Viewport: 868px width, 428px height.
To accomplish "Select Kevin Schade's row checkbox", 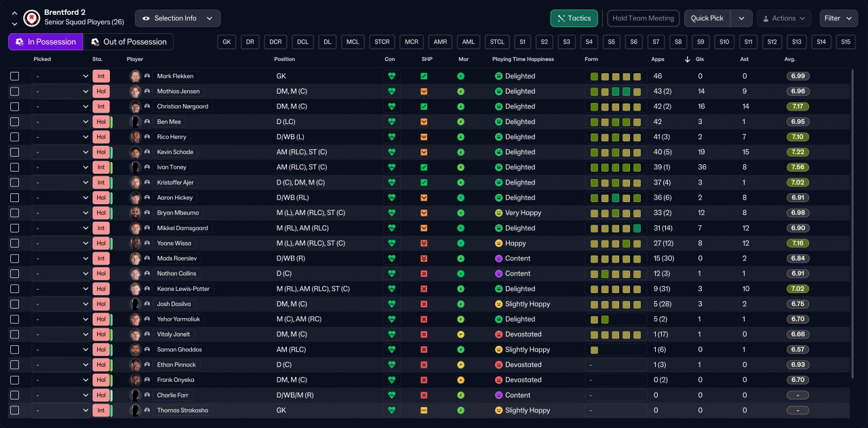I will pos(15,153).
